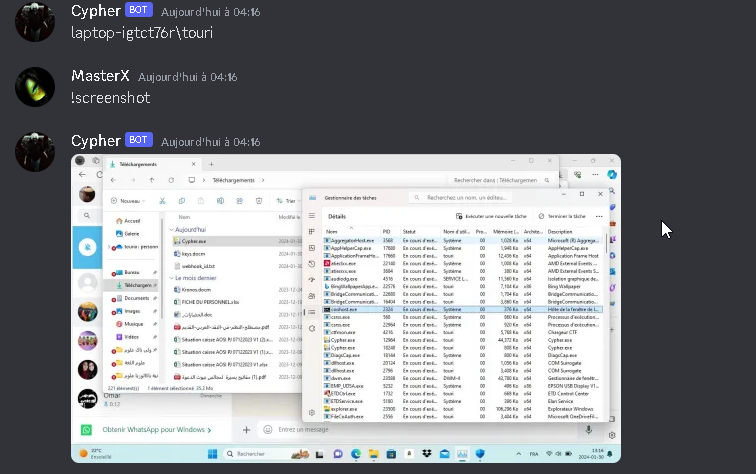Open Documents in File Explorer sidebar
756x474 pixels.
pyautogui.click(x=134, y=298)
